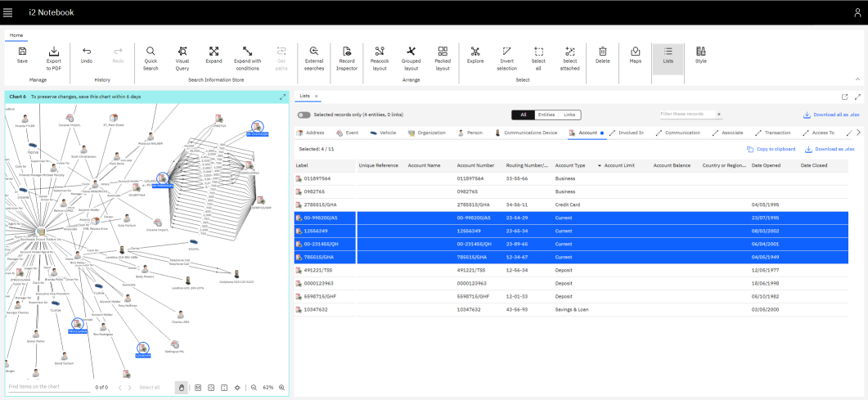Open the Maps view
Image resolution: width=868 pixels, height=400 pixels.
pos(635,51)
